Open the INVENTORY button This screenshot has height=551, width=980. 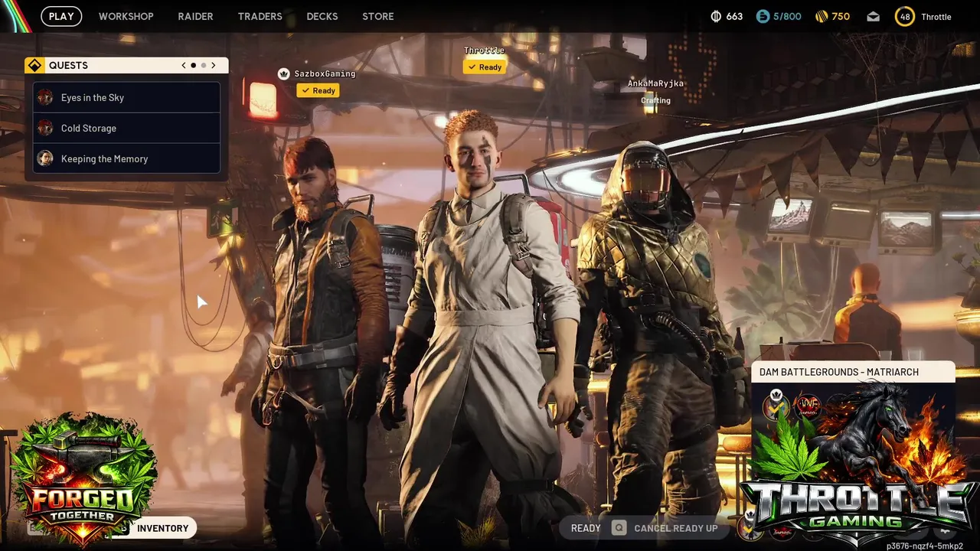pos(162,528)
